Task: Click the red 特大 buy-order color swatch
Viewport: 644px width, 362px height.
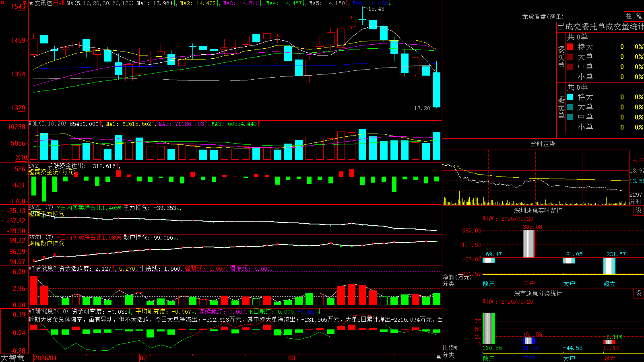Action: pyautogui.click(x=570, y=47)
